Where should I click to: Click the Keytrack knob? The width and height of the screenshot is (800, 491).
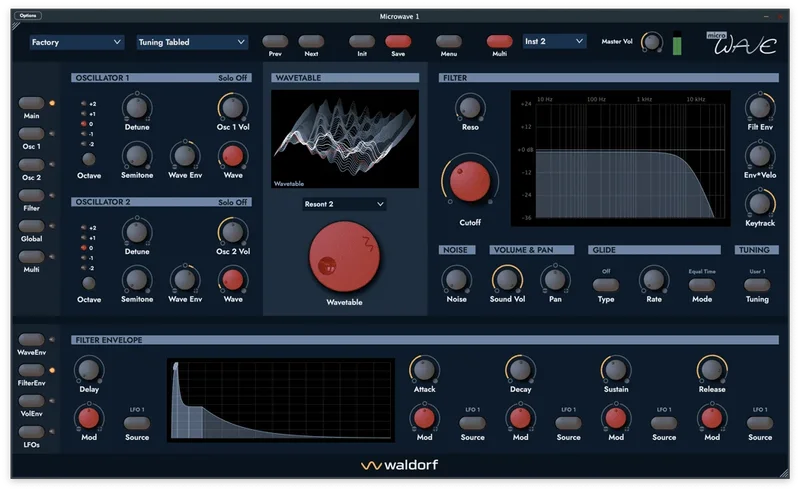click(760, 204)
